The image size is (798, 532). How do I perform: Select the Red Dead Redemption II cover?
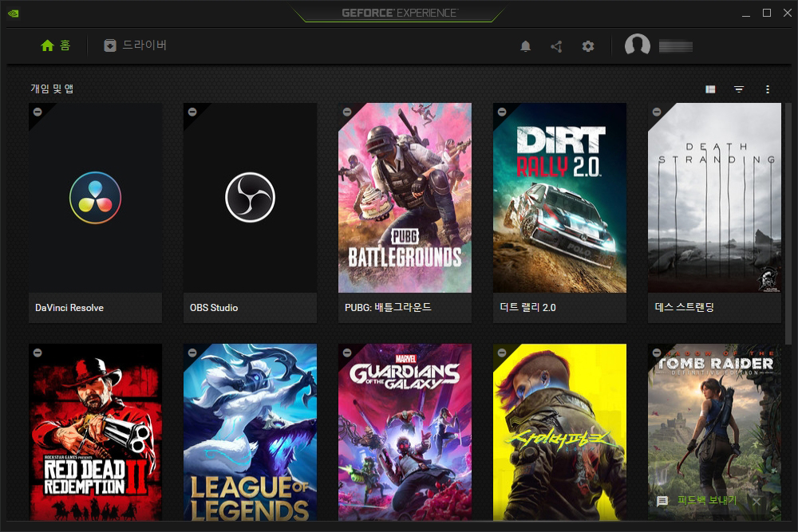(95, 432)
